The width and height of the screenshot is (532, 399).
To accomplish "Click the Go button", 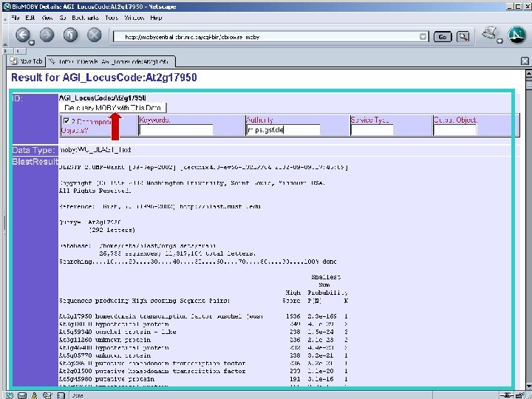I will [443, 37].
